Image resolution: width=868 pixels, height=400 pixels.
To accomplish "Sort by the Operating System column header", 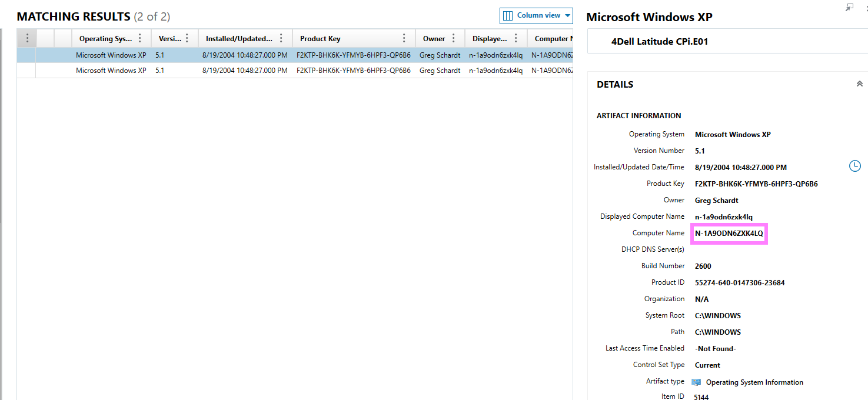I will coord(106,39).
